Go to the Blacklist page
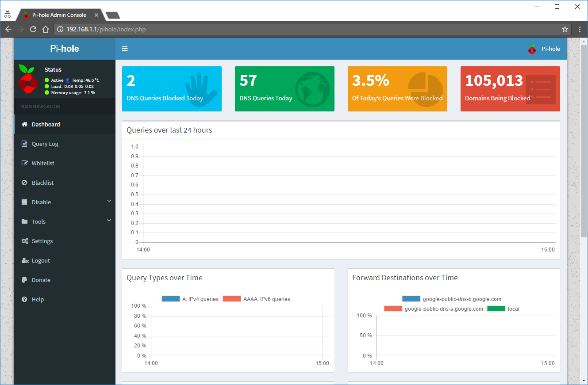This screenshot has height=385, width=588. [x=65, y=183]
